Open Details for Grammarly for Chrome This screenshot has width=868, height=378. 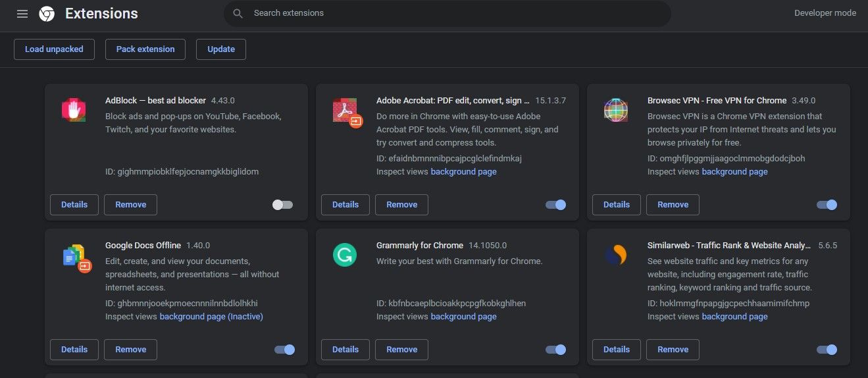pyautogui.click(x=345, y=350)
